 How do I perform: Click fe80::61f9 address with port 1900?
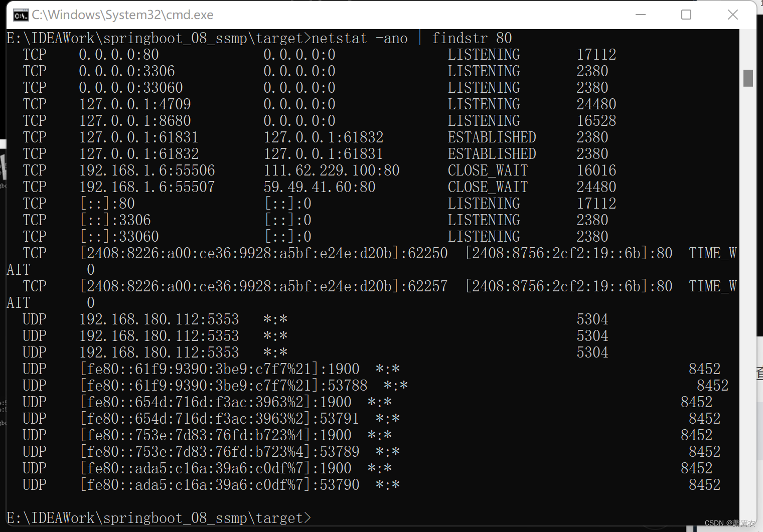pyautogui.click(x=220, y=369)
